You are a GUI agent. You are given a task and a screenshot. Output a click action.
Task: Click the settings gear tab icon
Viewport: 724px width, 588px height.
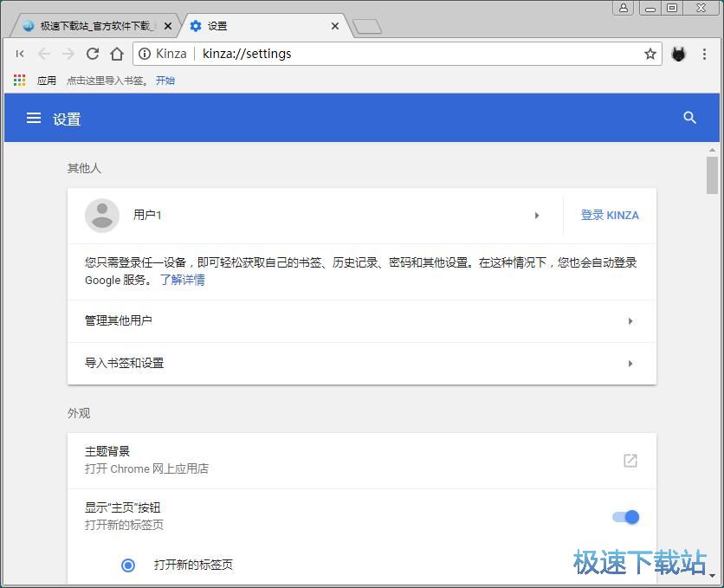coord(196,26)
